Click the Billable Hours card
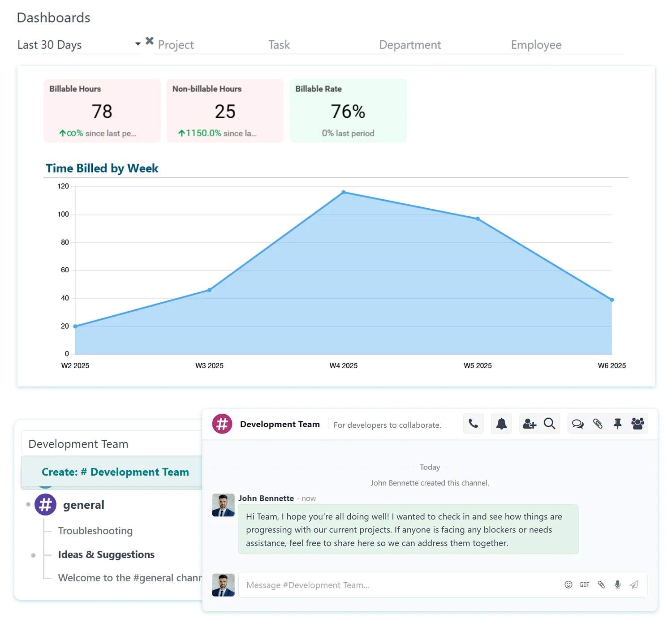The width and height of the screenshot is (672, 627). (102, 111)
